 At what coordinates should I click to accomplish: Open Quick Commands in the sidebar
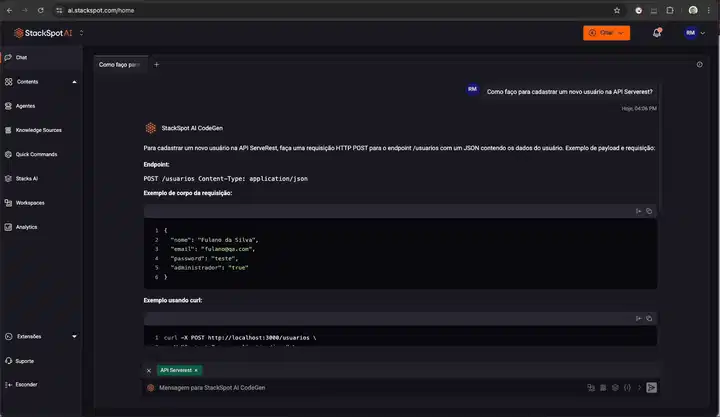36,154
